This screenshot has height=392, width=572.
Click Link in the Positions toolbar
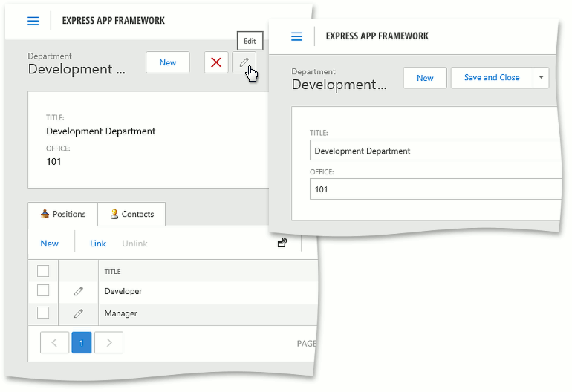pyautogui.click(x=98, y=244)
